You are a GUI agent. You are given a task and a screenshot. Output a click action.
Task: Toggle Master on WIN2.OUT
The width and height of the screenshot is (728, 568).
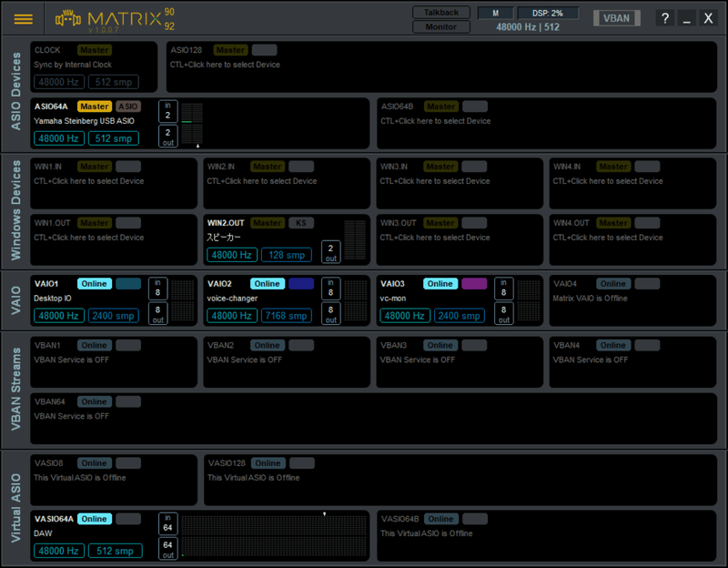pyautogui.click(x=268, y=223)
